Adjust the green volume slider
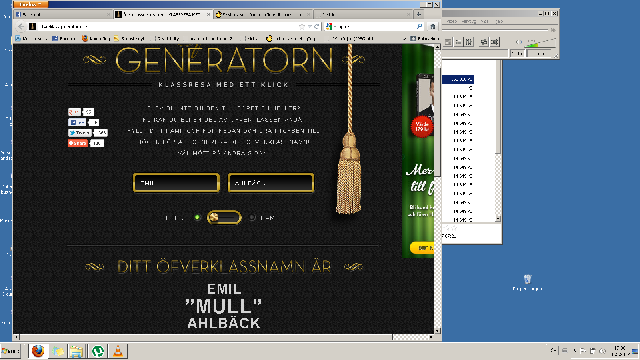This screenshot has height=360, width=640. click(541, 42)
